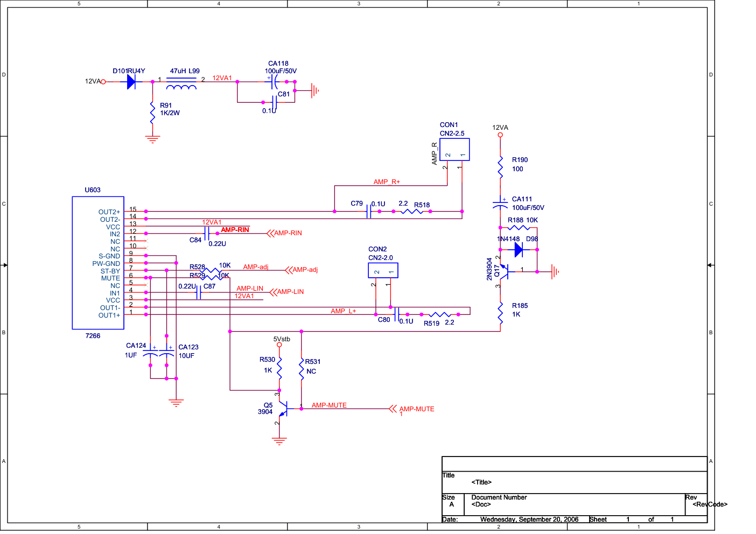Select capacitor CA118 100uF/50V symbol
The image size is (756, 534).
(x=275, y=82)
